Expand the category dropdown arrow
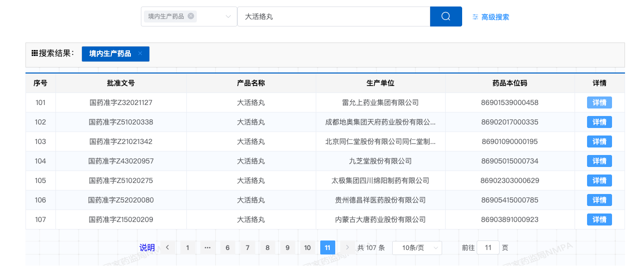Screen dimensions: 644x266 (228, 16)
